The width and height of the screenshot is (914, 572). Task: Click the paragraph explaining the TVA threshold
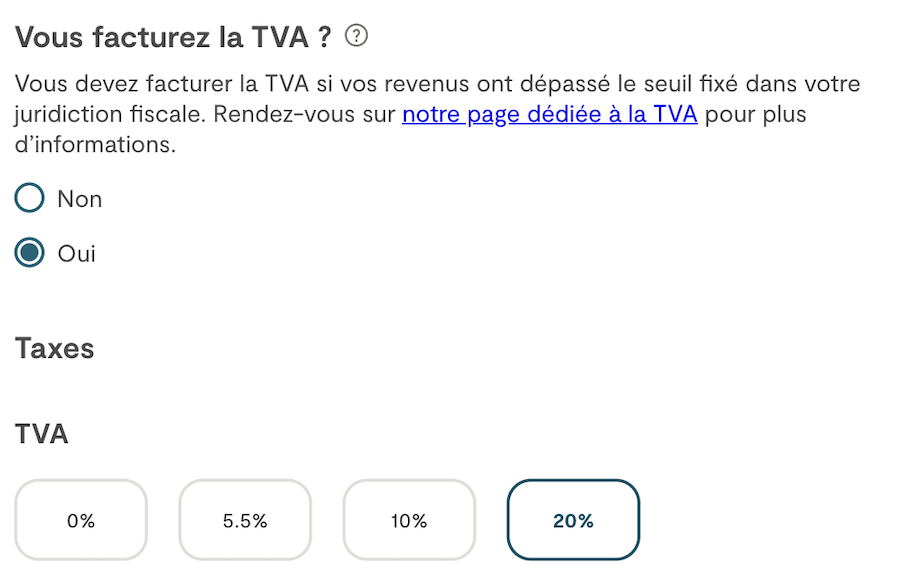point(438,84)
